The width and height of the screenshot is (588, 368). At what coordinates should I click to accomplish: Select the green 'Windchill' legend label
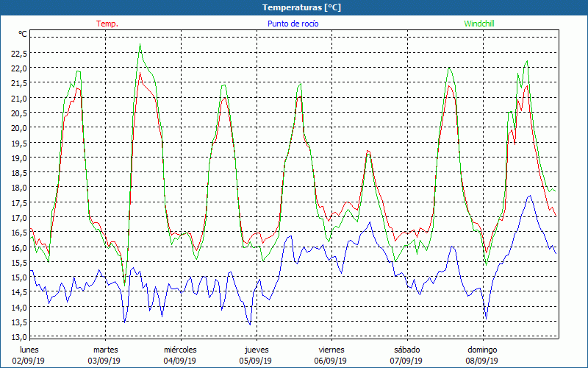pos(479,24)
